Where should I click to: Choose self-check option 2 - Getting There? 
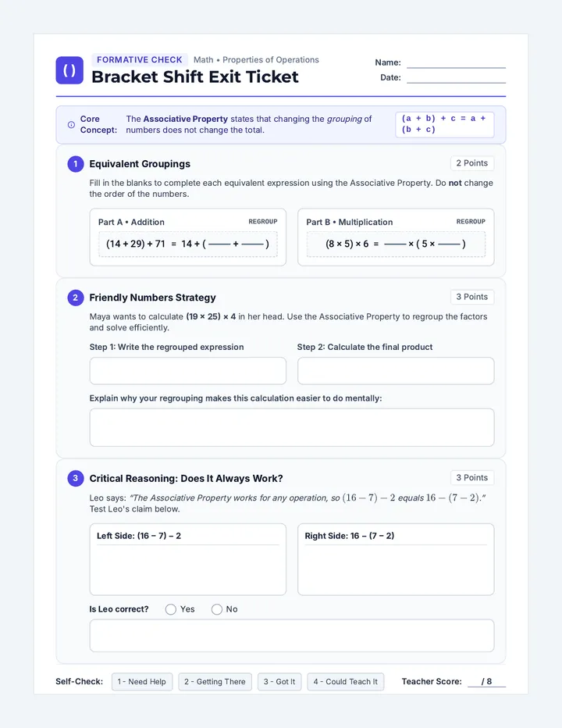(215, 682)
